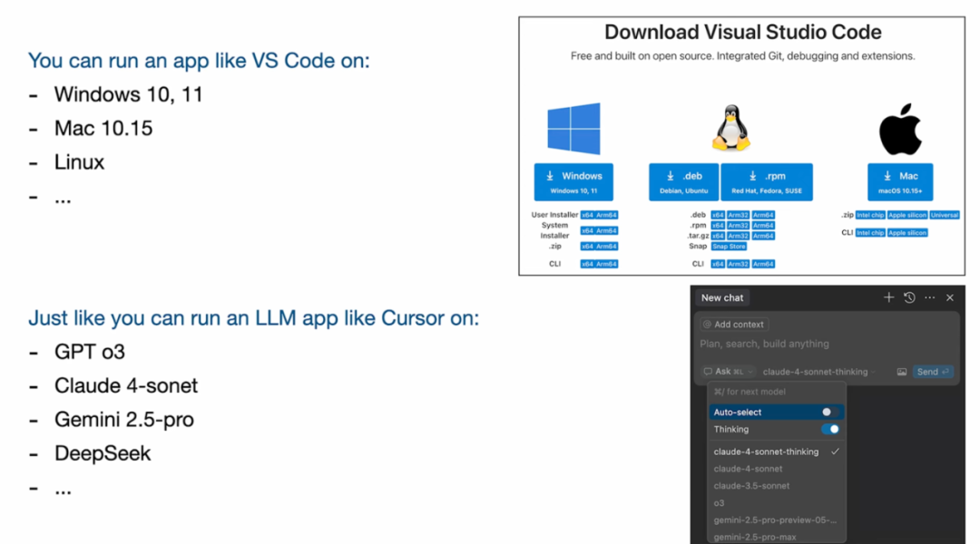Screen dimensions: 980x544
Task: Click the Send button
Action: point(932,372)
